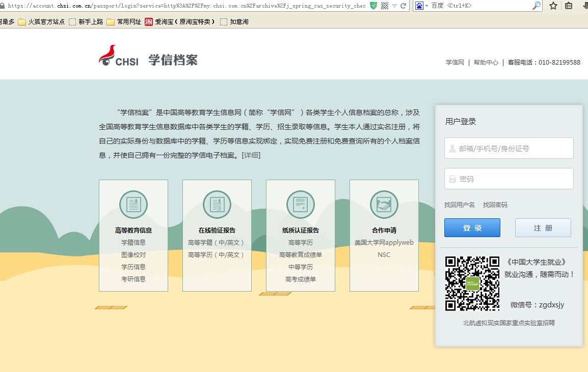The image size is (588, 372).
Task: Open the 常用网址 bookmark folder
Action: tap(124, 22)
